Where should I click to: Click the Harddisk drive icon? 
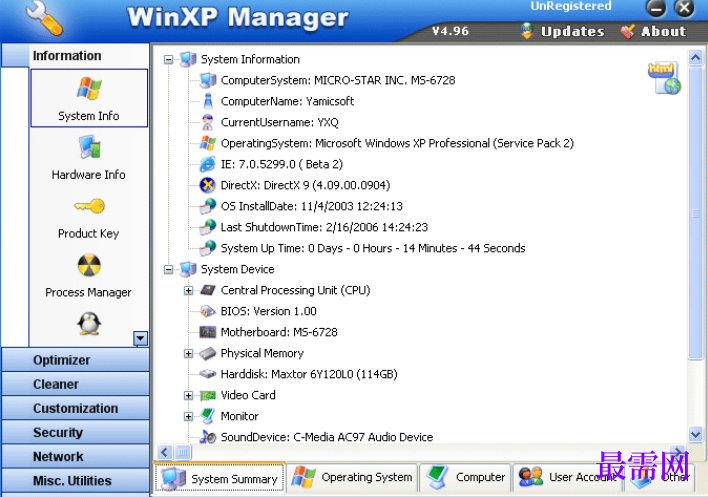(x=208, y=374)
